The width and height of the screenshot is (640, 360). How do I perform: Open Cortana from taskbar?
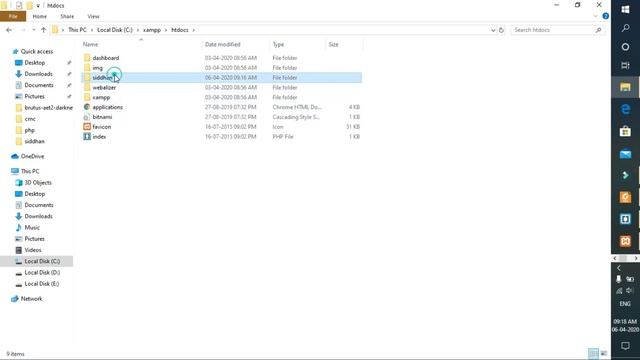(x=625, y=47)
